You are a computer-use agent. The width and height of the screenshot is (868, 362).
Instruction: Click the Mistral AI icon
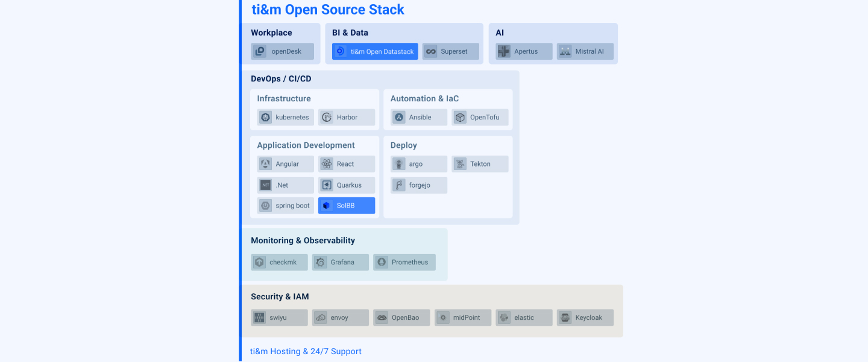point(565,51)
